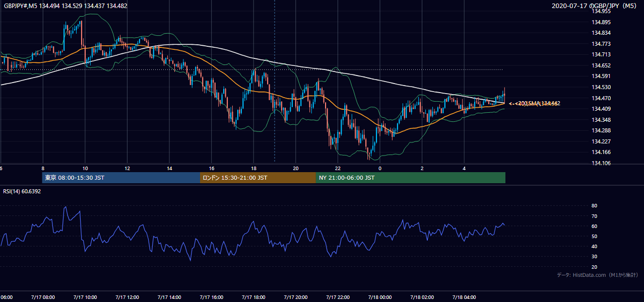
Task: Click hour label 14 under the price chart
Action: (169, 169)
